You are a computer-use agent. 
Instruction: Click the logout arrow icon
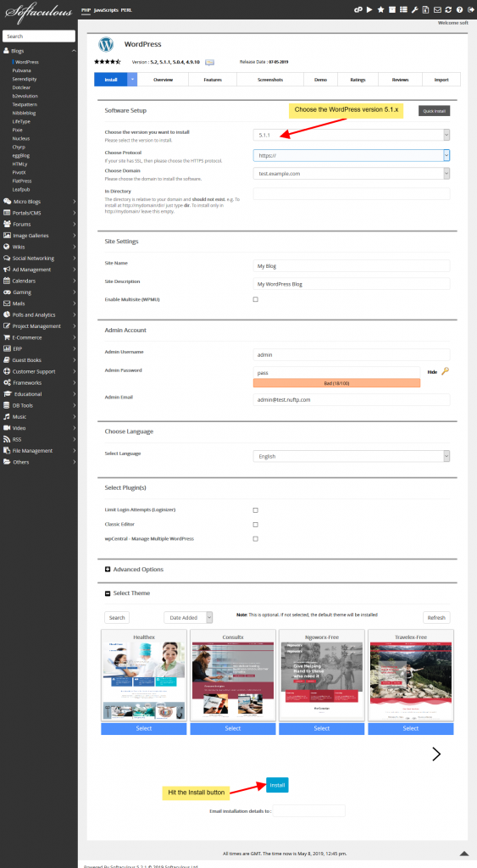tap(470, 9)
